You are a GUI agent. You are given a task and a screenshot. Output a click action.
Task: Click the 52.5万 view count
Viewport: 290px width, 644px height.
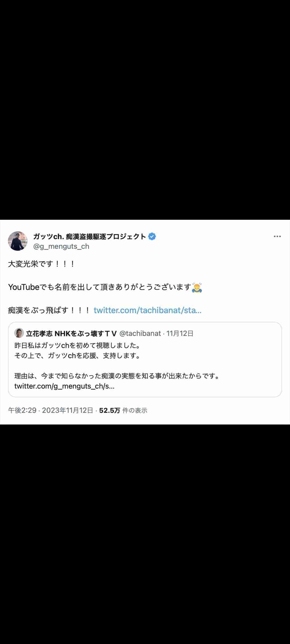110,410
